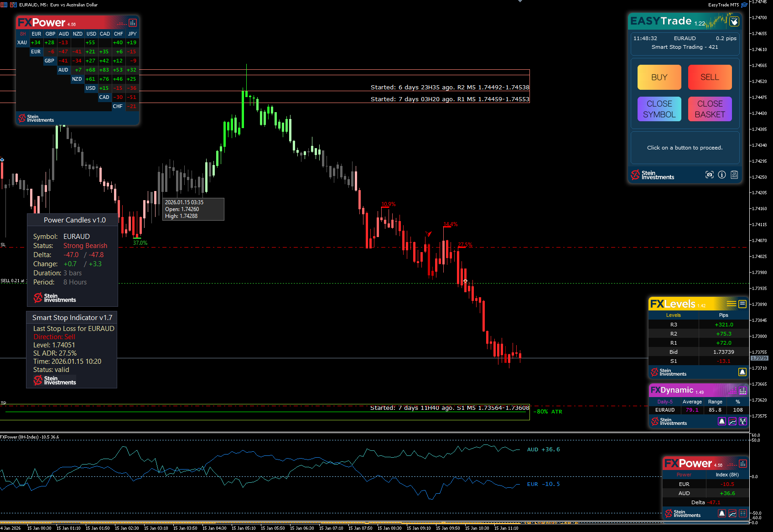773x532 pixels.
Task: Click the JPY column header in FXPower matrix
Action: click(132, 34)
